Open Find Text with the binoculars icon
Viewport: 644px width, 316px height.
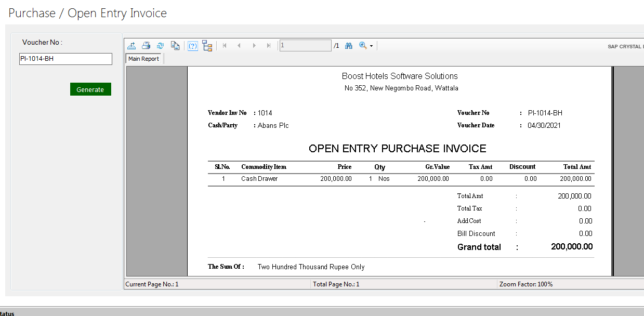(x=349, y=46)
